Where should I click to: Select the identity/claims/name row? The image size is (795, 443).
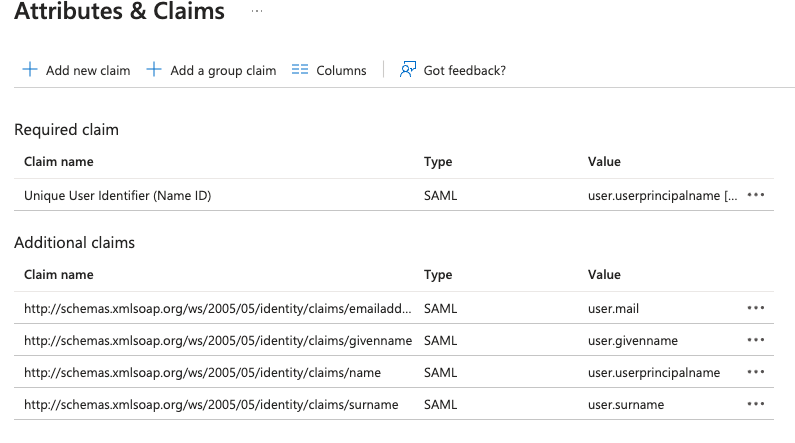(x=394, y=373)
